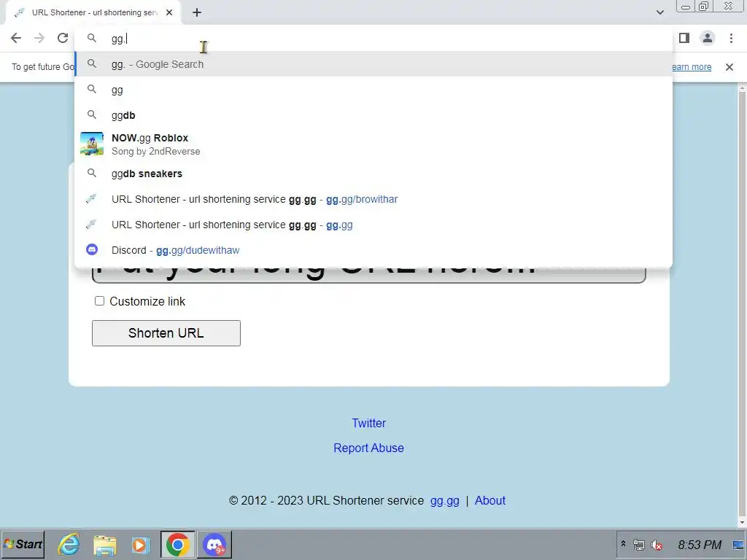
Task: Click the long URL input field
Action: 368,275
